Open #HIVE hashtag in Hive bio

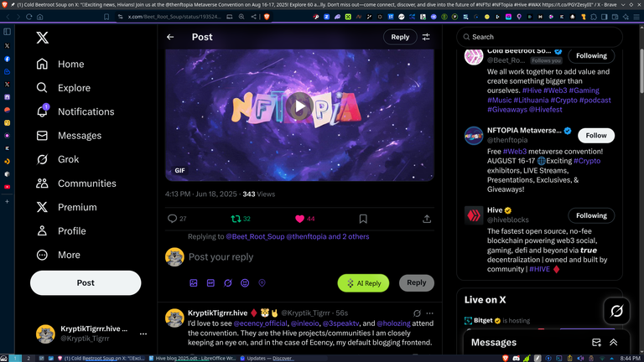tap(539, 269)
